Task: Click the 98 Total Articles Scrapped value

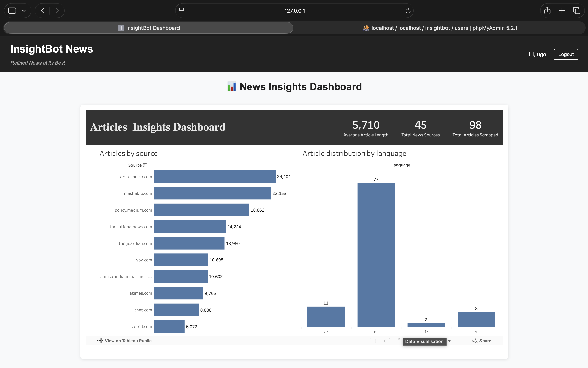Action: [x=475, y=125]
